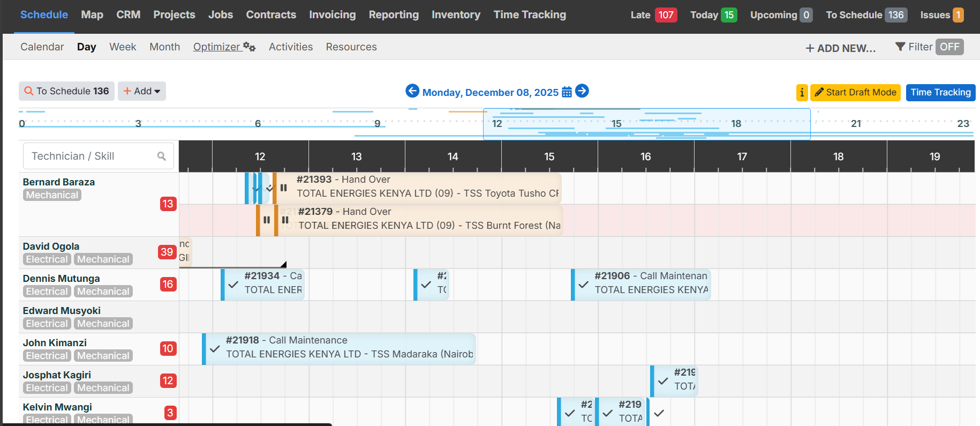Open Time Tracking in top navigation

tap(530, 14)
